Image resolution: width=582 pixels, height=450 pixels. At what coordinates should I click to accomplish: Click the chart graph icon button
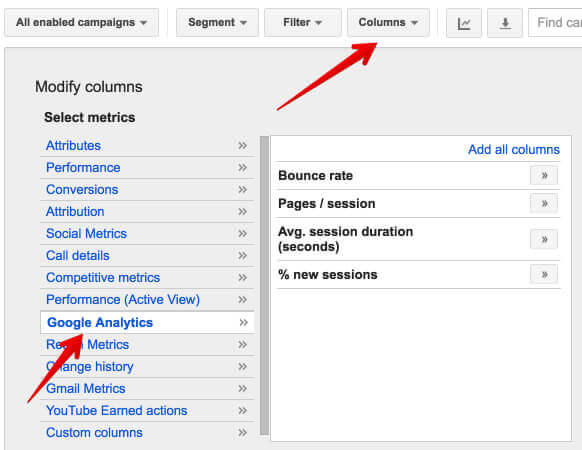(464, 23)
